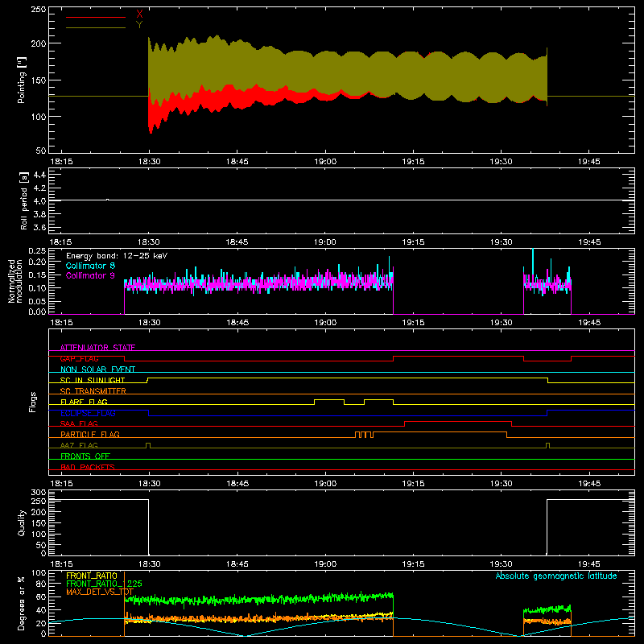Viewport: 644px width, 644px height.
Task: Click the Flags axis title
Action: pyautogui.click(x=32, y=402)
